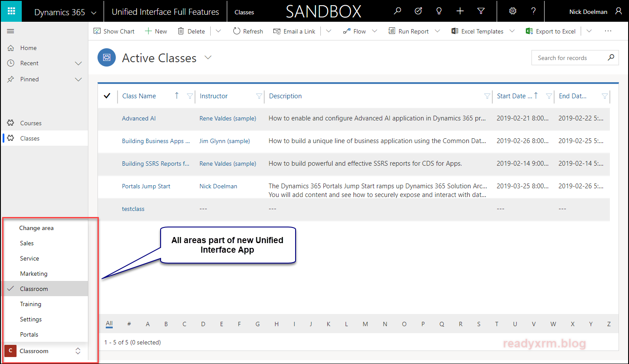Open the settings gear icon
Image resolution: width=629 pixels, height=364 pixels.
coord(513,11)
